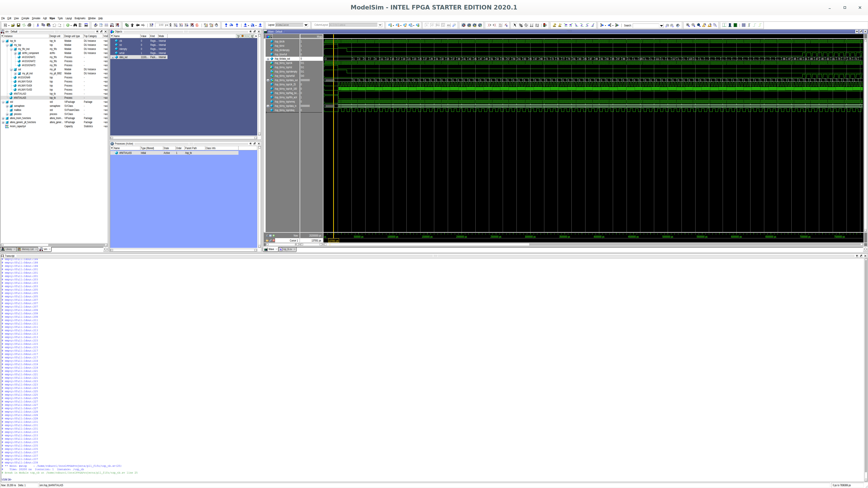Click the Cursor 1 time marker 137001 ps
The width and height of the screenshot is (868, 488).
333,241
